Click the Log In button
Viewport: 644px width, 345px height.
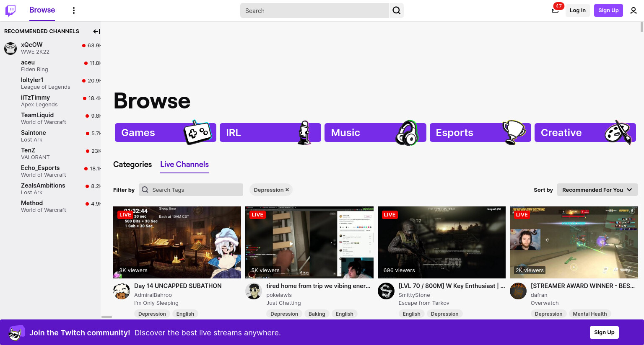click(578, 10)
